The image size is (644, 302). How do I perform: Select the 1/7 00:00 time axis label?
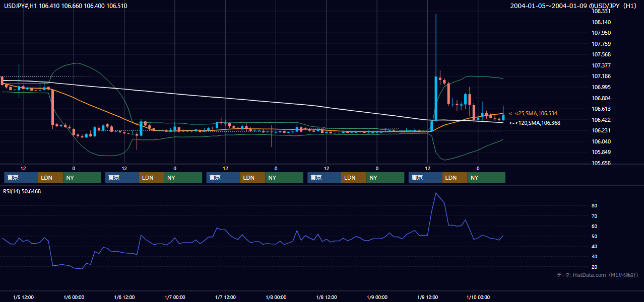(175, 297)
